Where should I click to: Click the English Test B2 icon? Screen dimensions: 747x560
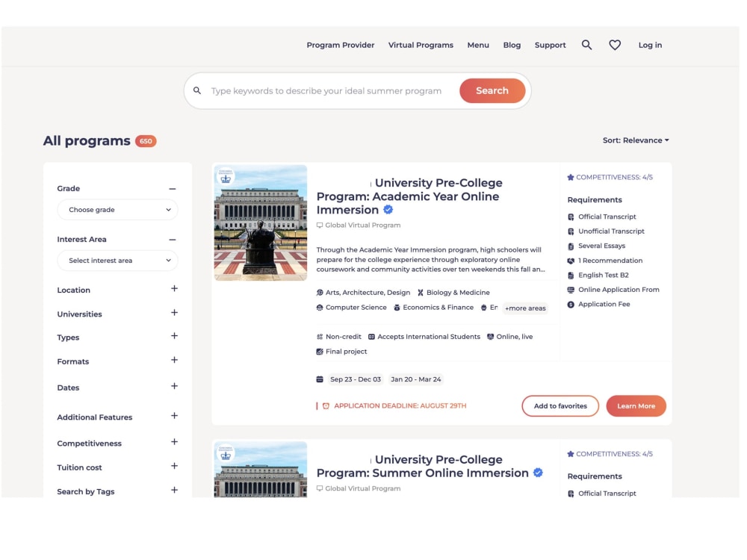pos(571,276)
